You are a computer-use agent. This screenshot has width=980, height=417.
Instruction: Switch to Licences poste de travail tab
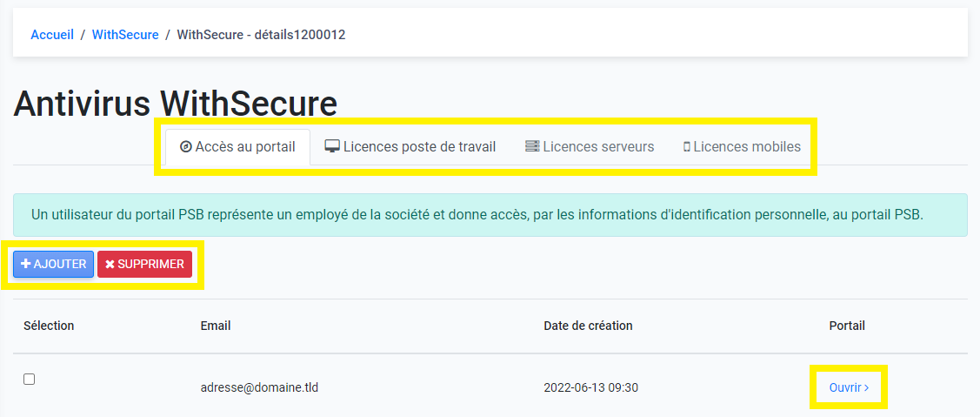click(x=410, y=147)
